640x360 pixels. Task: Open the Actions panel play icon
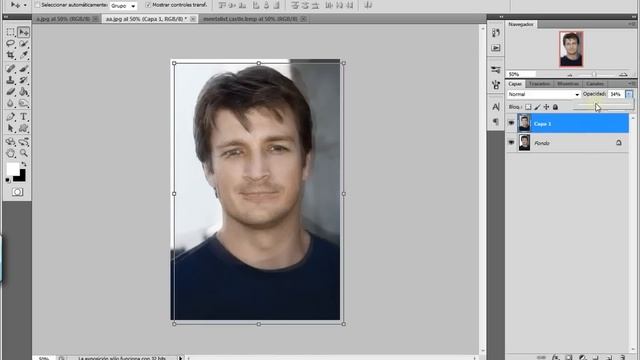496,48
